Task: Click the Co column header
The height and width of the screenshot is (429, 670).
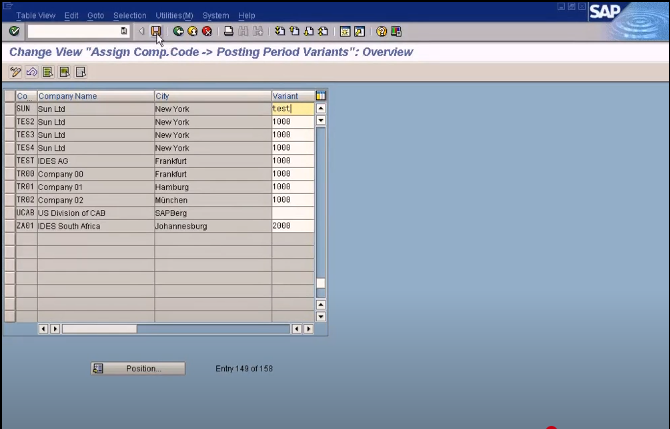Action: point(26,96)
